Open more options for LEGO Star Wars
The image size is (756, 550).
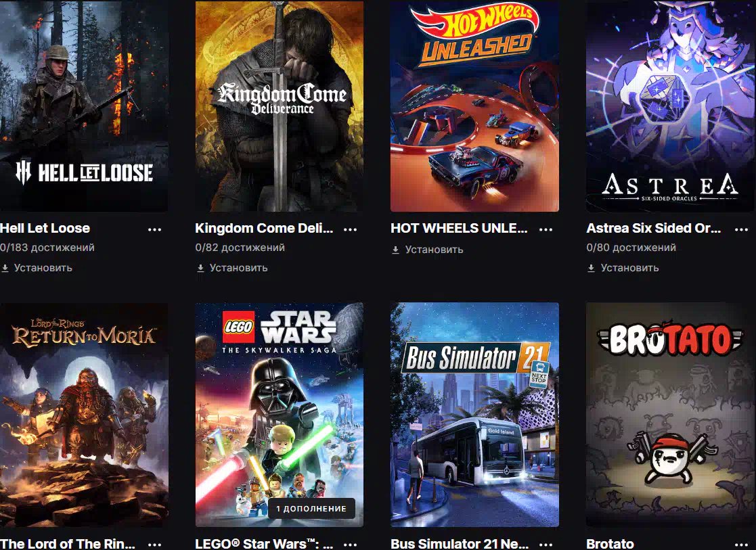[x=351, y=544]
